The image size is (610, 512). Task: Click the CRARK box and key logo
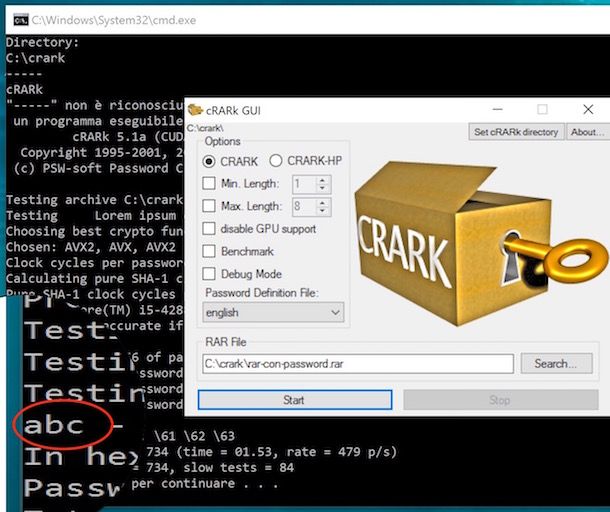(x=482, y=244)
